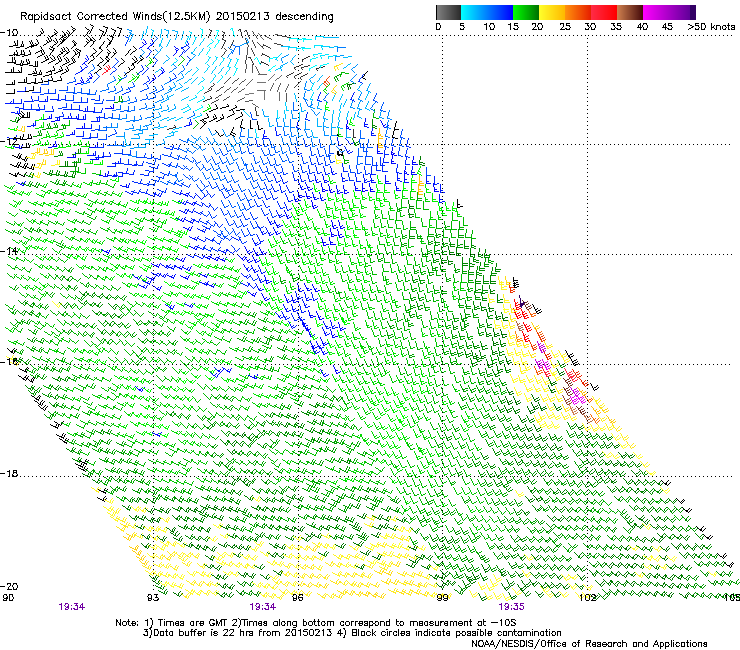Select the '96' longitude axis label

point(298,598)
